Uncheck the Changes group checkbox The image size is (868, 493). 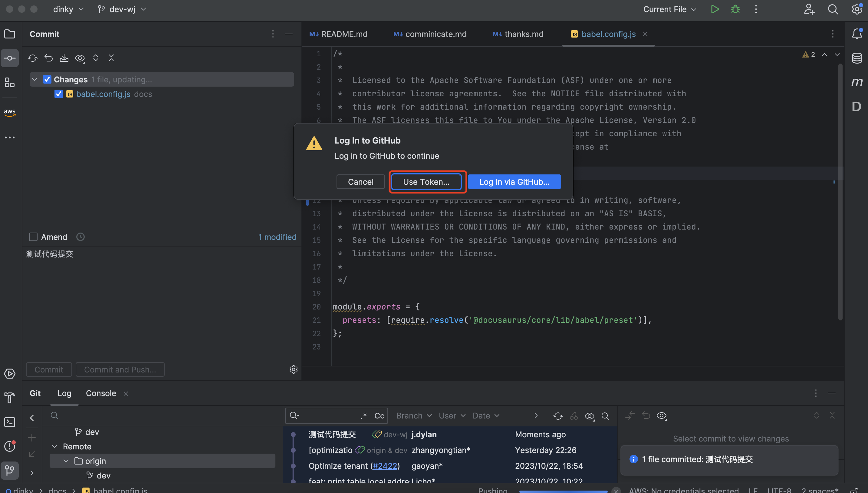click(47, 80)
